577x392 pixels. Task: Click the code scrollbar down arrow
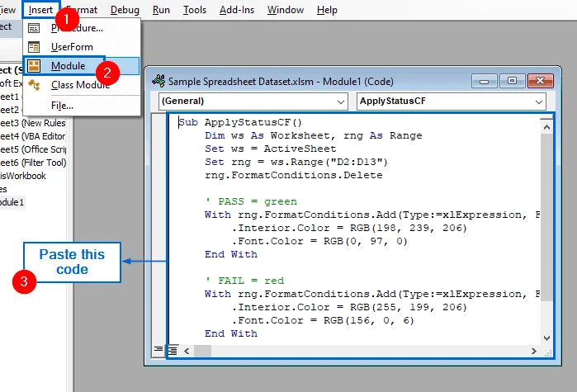tap(546, 338)
